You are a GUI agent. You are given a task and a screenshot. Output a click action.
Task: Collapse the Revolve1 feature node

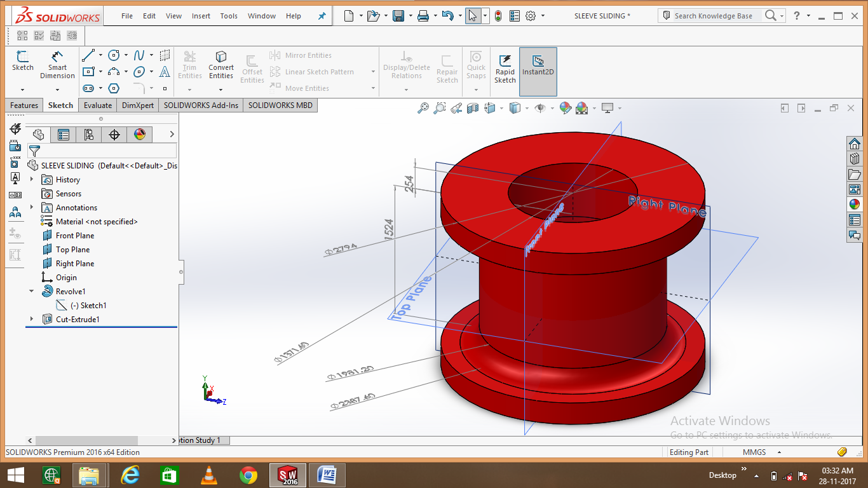click(32, 292)
